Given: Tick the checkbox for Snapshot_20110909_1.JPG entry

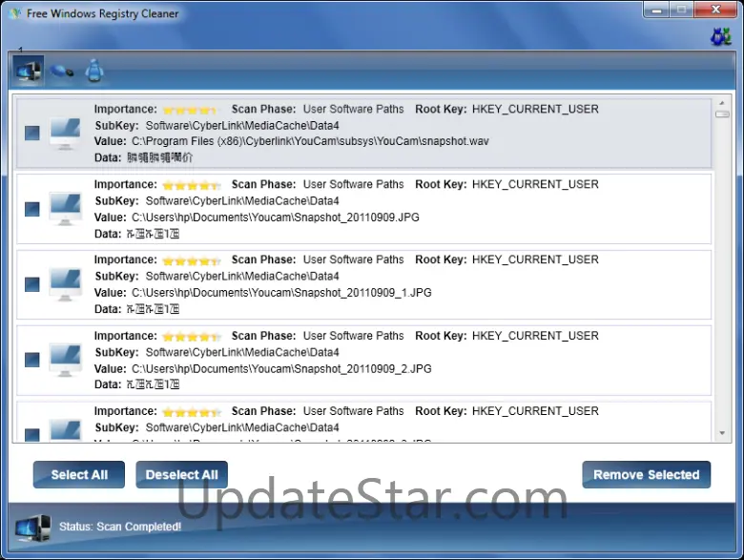Looking at the screenshot, I should (32, 284).
